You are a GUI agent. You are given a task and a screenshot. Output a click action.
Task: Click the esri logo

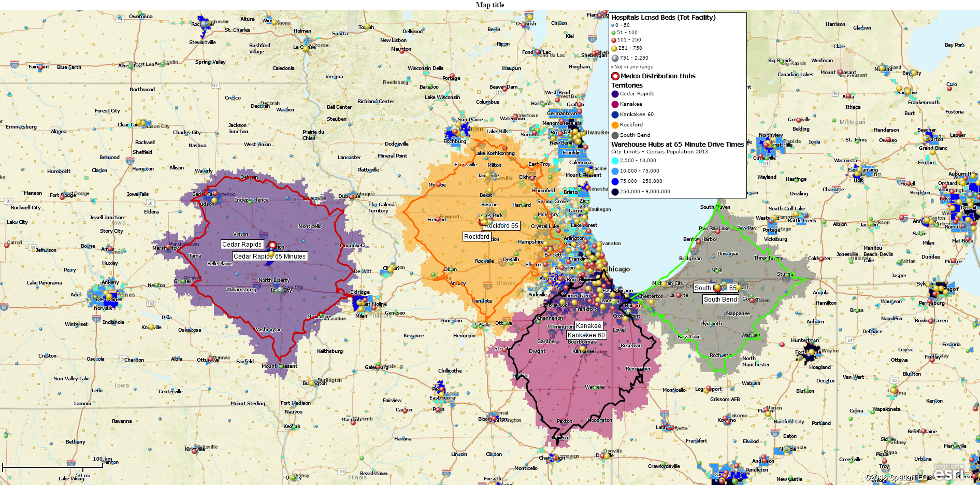click(x=949, y=473)
